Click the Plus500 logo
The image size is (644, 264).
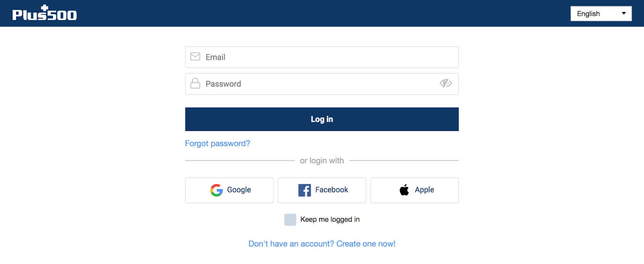coord(44,13)
